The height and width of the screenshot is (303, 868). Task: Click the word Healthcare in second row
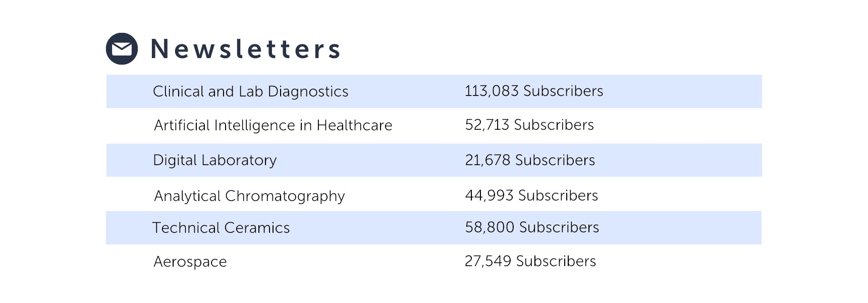coord(354,125)
